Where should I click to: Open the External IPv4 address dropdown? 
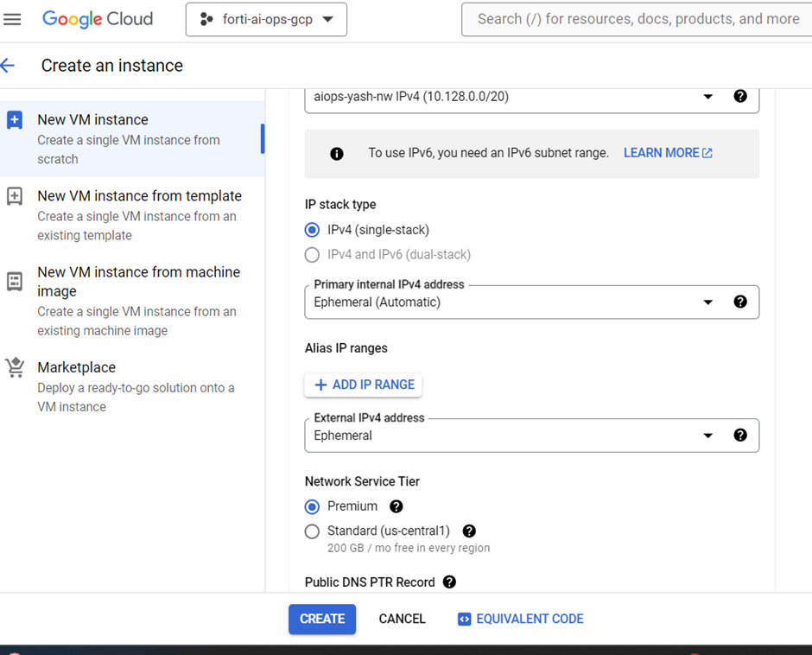click(707, 435)
